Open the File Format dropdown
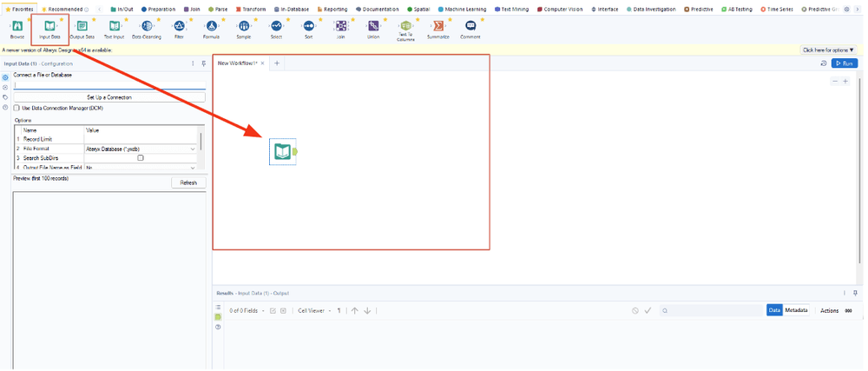The image size is (868, 371). (193, 149)
